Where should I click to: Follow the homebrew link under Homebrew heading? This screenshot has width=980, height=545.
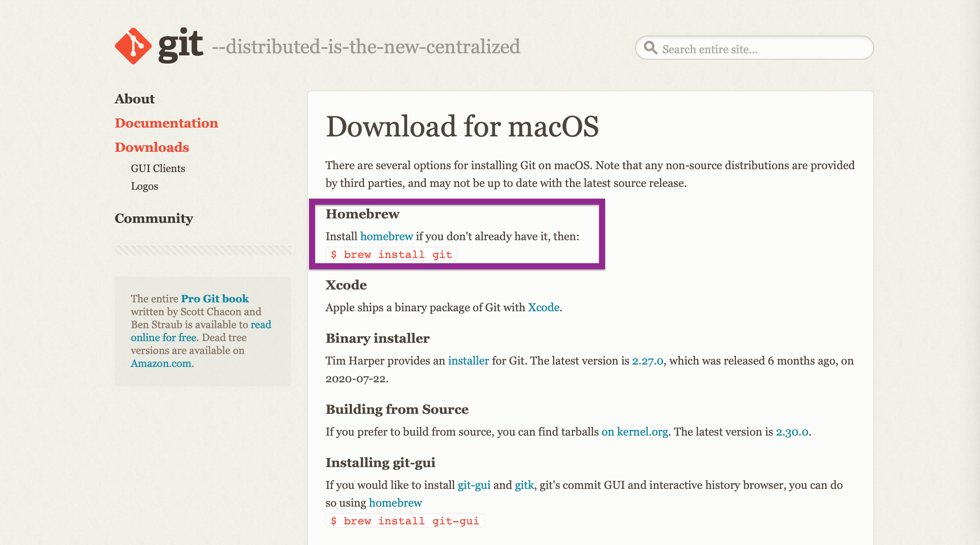coord(386,236)
